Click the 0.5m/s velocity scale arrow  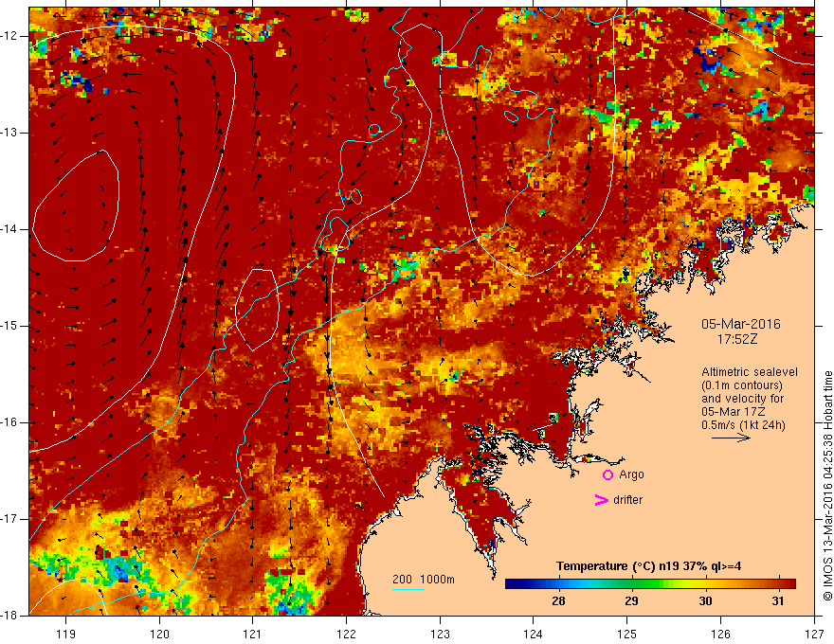click(x=731, y=438)
